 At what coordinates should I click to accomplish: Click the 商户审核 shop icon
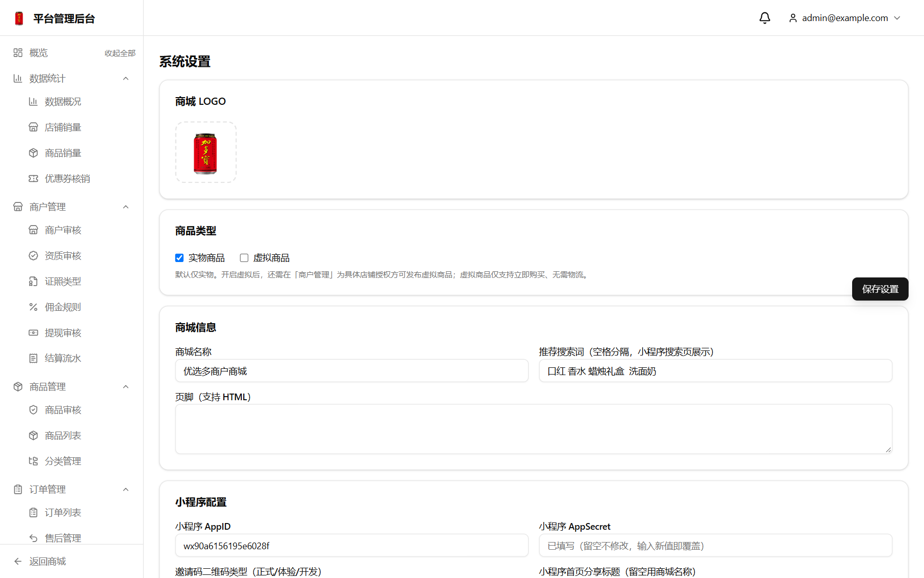[33, 230]
